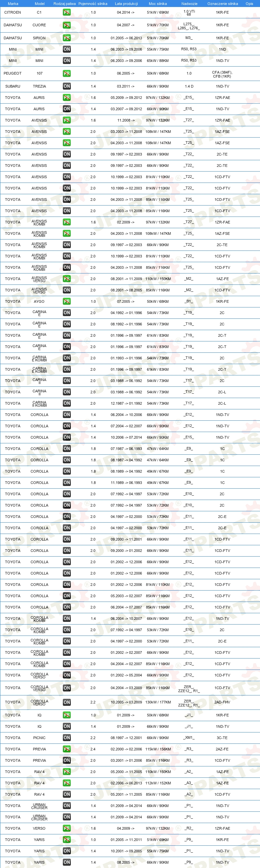The image size is (260, 868).
Task: Select the power value '115kW / 156KM'
Action: [158, 749]
